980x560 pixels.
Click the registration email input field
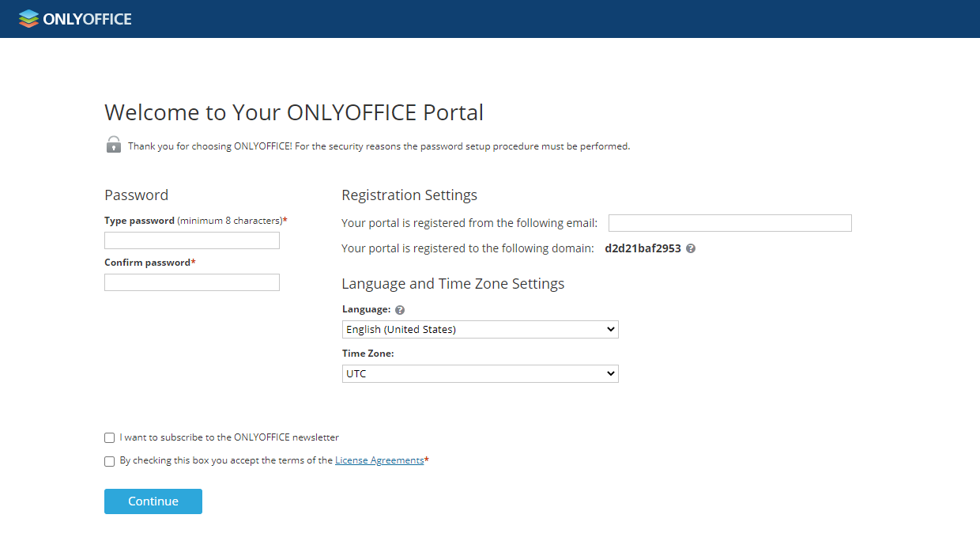pos(729,222)
